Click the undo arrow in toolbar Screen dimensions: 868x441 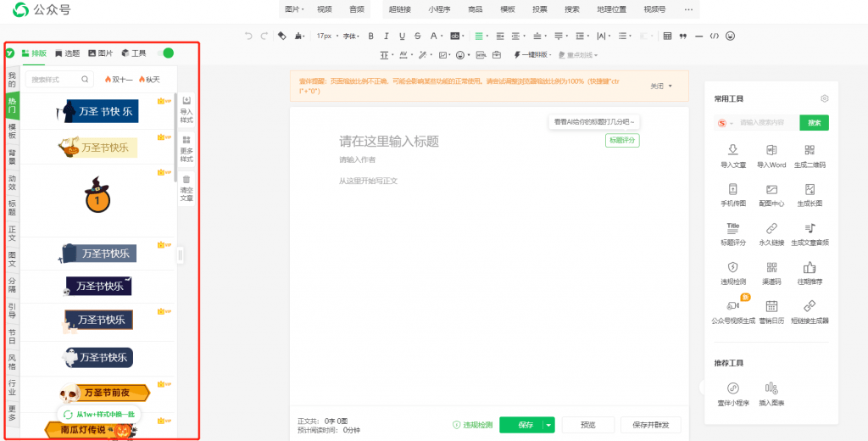(248, 36)
